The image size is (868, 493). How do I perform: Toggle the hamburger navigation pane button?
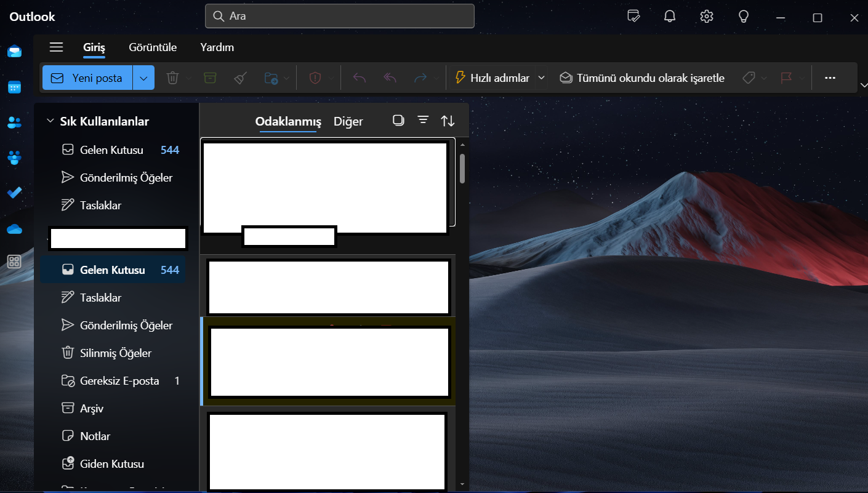pyautogui.click(x=57, y=47)
